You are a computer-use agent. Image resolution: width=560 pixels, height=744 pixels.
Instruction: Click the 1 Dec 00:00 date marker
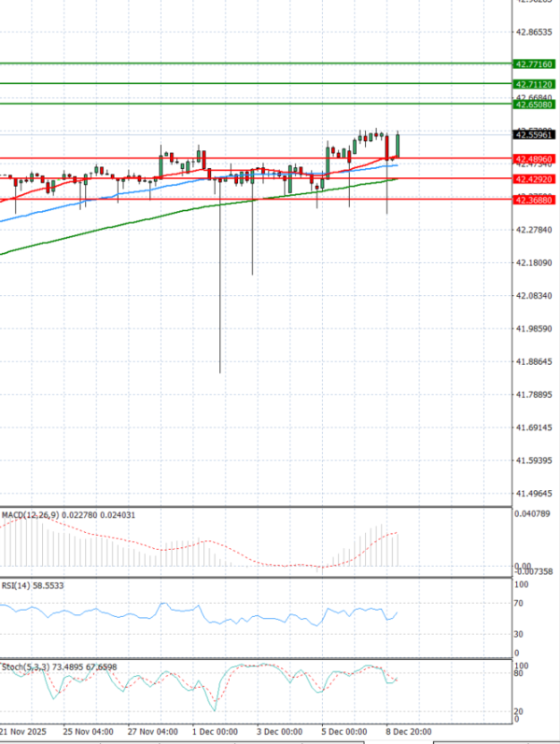click(214, 731)
